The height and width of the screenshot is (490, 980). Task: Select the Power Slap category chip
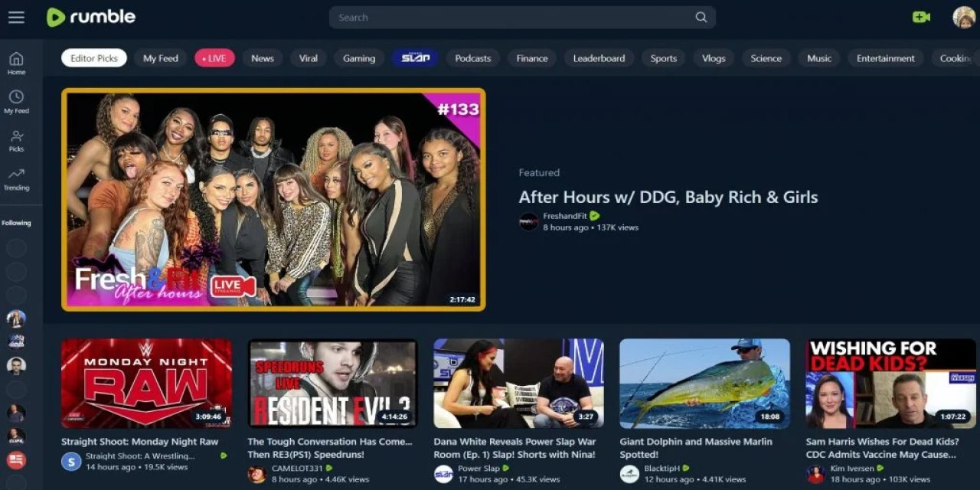click(x=415, y=58)
